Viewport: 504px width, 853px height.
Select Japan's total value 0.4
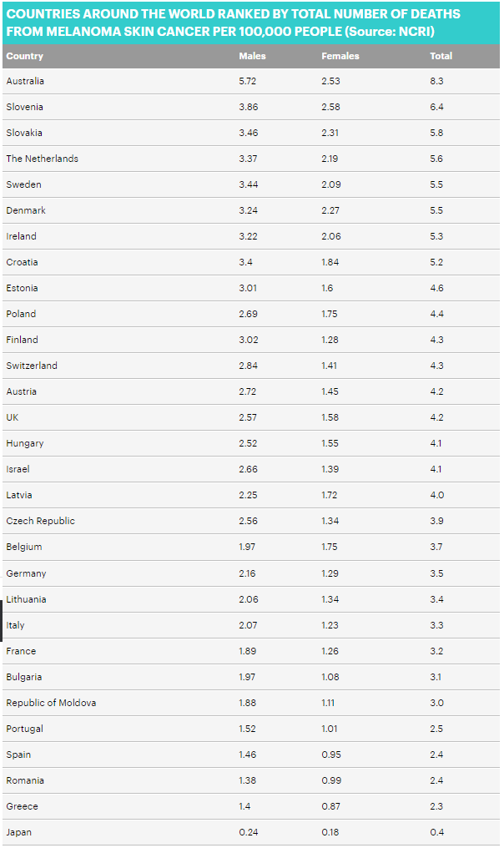coord(436,832)
